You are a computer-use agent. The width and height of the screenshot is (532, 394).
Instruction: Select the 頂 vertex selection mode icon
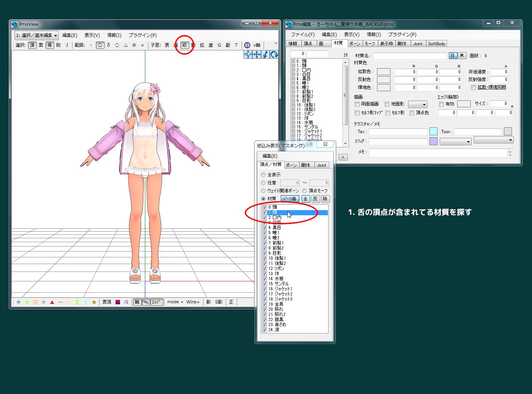pyautogui.click(x=32, y=45)
